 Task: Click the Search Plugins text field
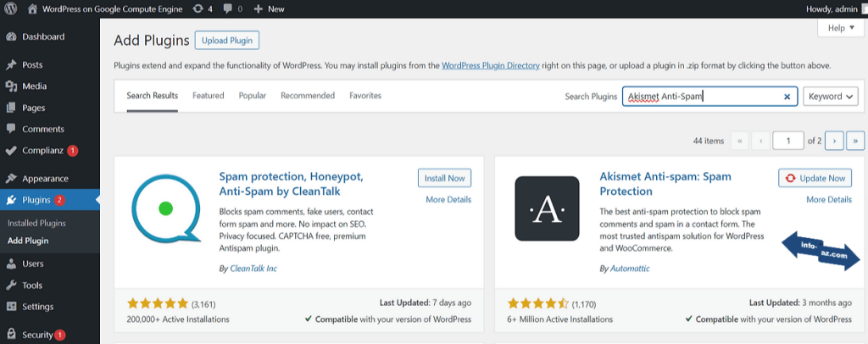coord(702,97)
